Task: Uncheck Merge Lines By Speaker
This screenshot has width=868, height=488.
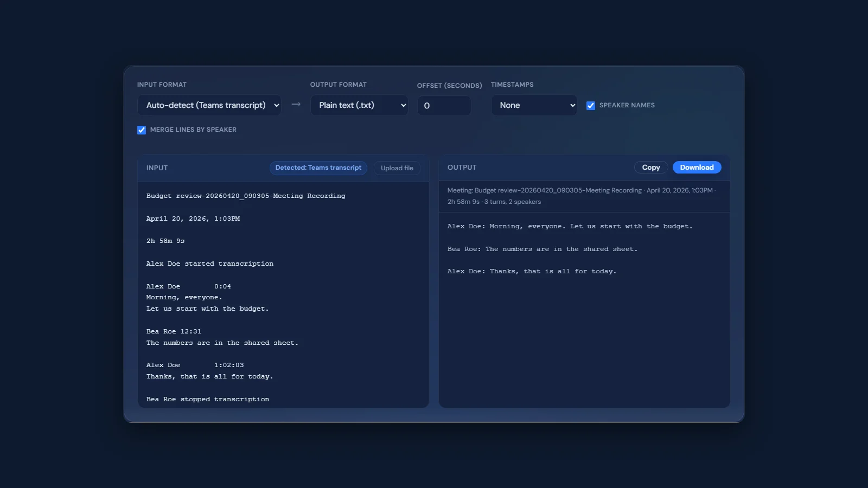Action: click(142, 130)
